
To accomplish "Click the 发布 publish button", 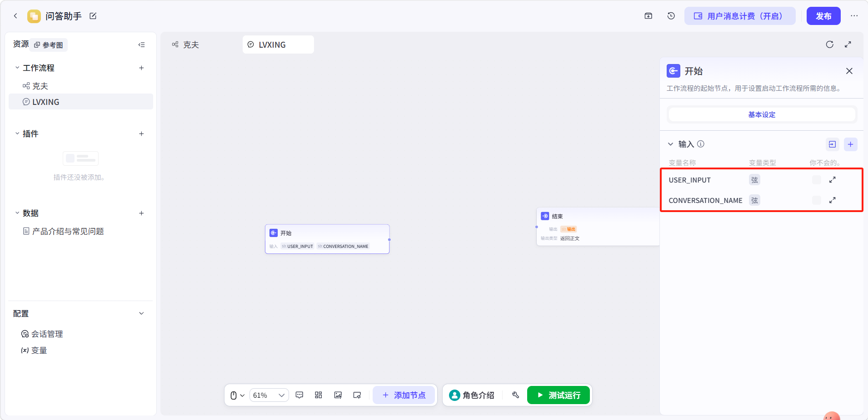I will (823, 16).
